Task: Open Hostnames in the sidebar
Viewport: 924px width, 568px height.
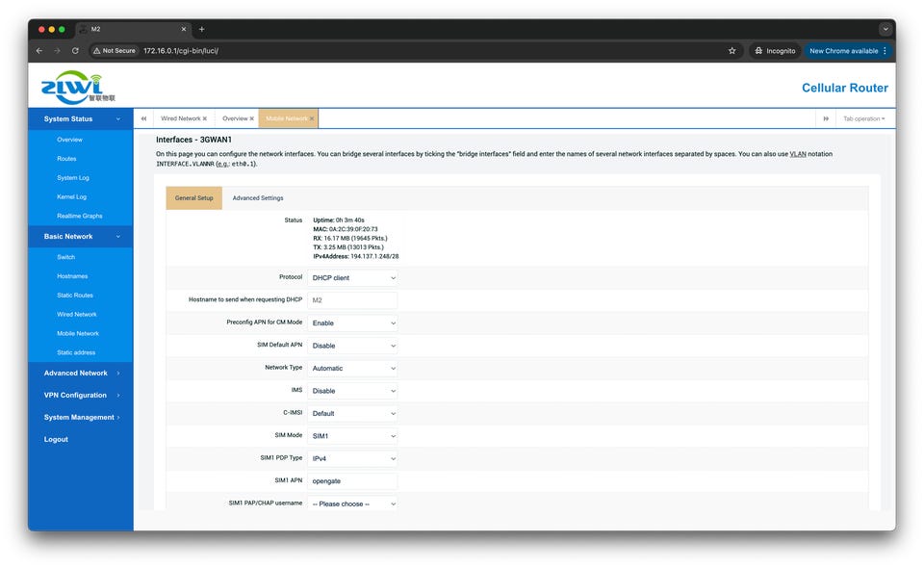Action: (72, 276)
